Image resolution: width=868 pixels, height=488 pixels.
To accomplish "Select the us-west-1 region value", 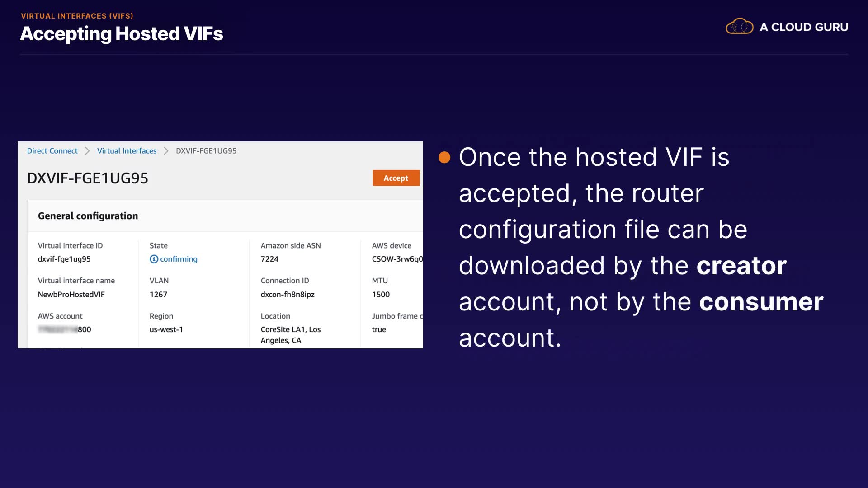I will tap(166, 329).
